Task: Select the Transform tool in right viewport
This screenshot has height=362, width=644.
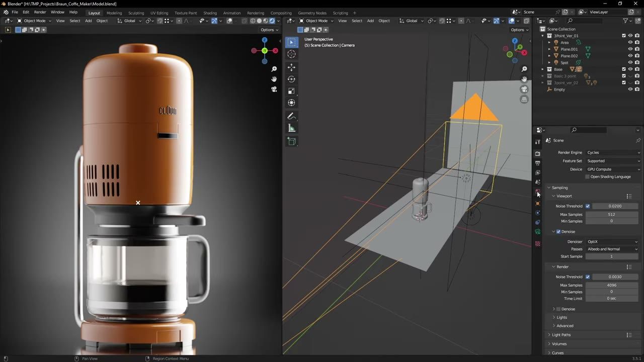Action: pos(291,103)
